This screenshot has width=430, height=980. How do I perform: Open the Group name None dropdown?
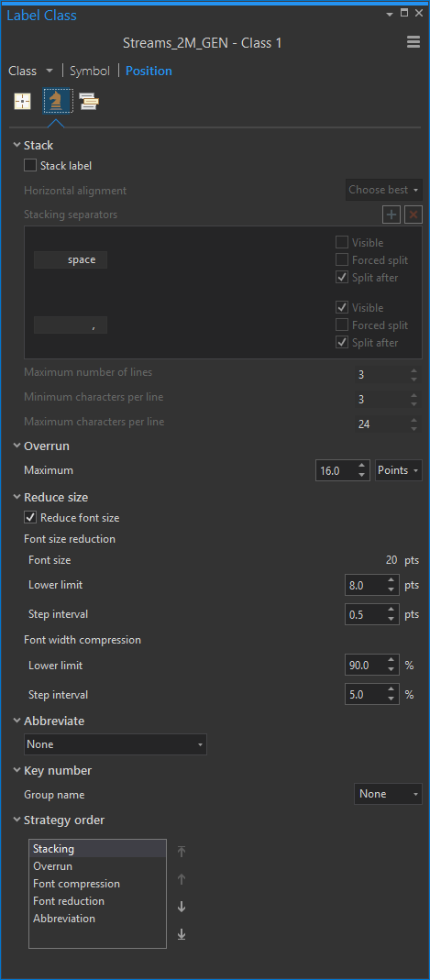(388, 794)
